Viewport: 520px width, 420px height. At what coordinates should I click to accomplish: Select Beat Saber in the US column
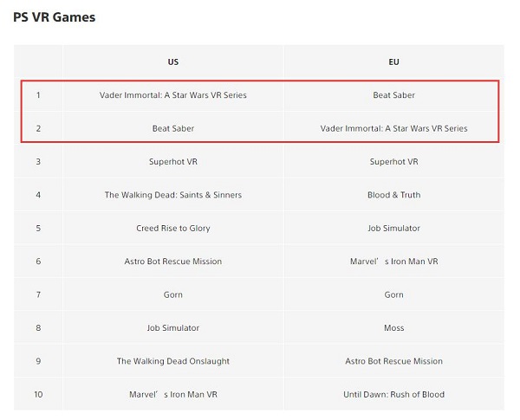(x=172, y=128)
